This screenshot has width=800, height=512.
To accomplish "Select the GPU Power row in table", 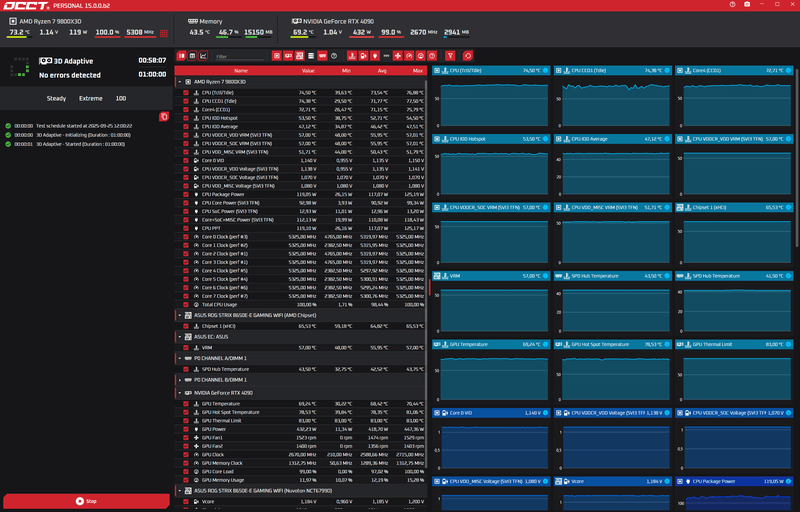I will coord(301,429).
